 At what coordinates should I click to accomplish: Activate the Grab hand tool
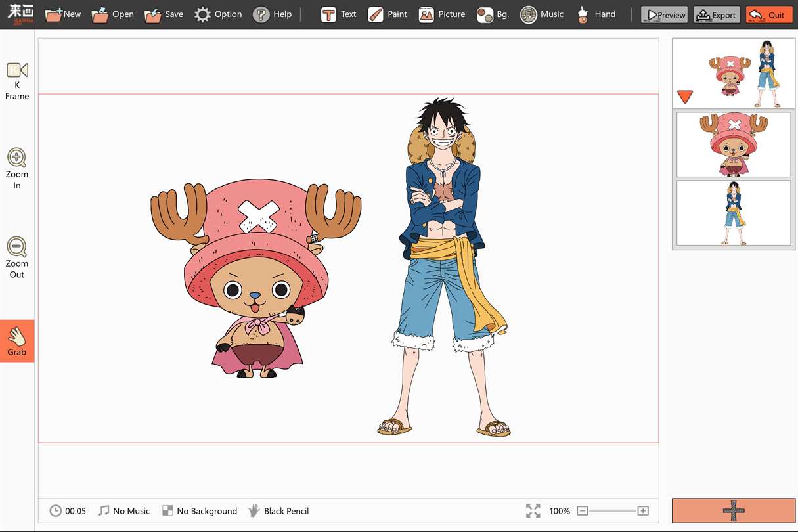pos(17,341)
